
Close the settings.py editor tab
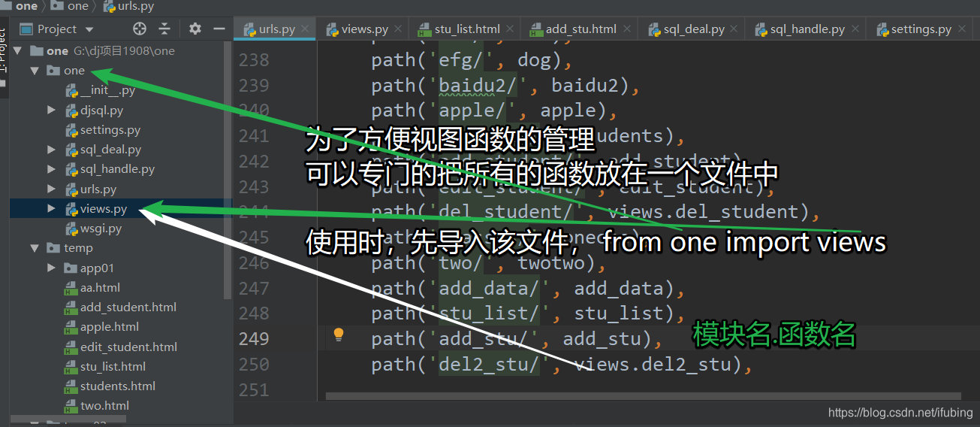(x=962, y=29)
